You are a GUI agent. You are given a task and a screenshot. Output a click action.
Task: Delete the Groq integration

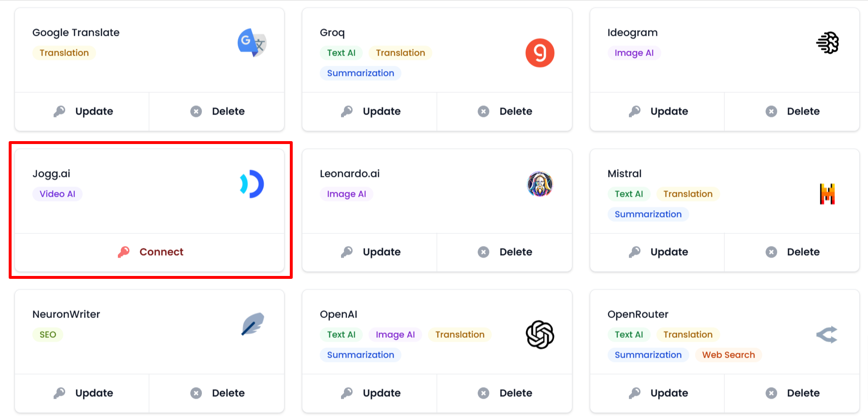(505, 111)
